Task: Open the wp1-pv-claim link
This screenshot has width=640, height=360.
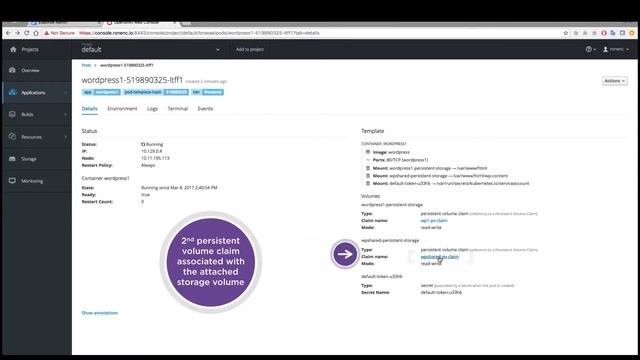Action: (434, 220)
